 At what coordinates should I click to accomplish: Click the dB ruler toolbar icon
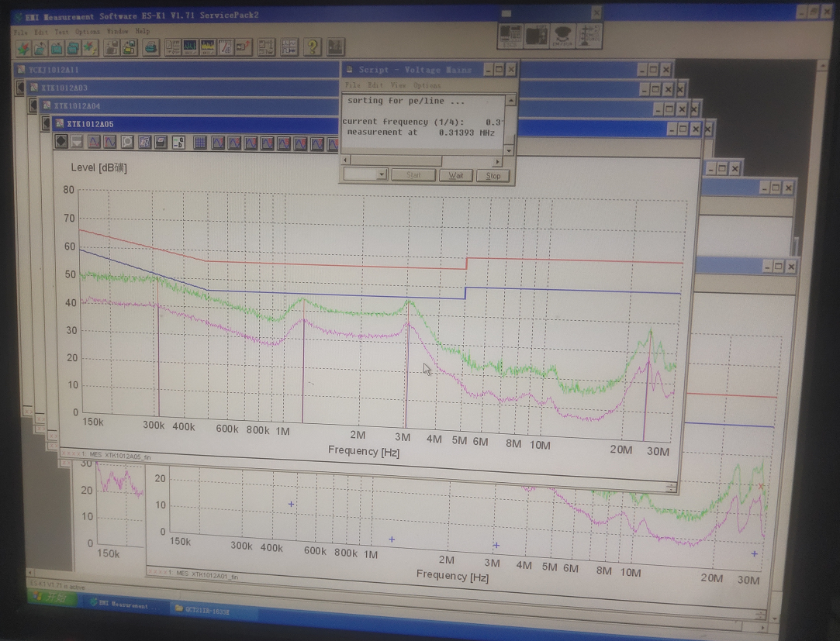click(x=225, y=47)
